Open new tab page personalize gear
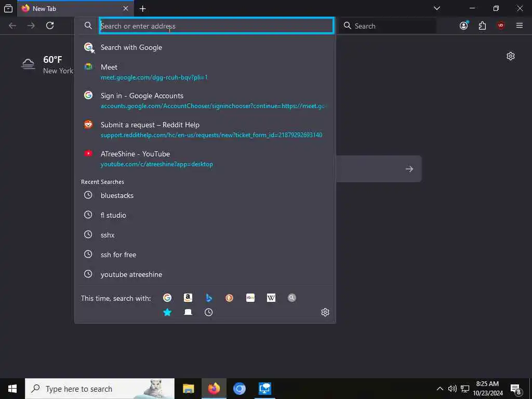The width and height of the screenshot is (532, 399). point(511,56)
